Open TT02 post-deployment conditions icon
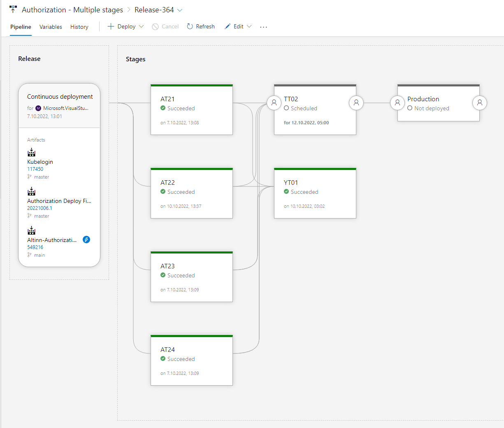 356,103
